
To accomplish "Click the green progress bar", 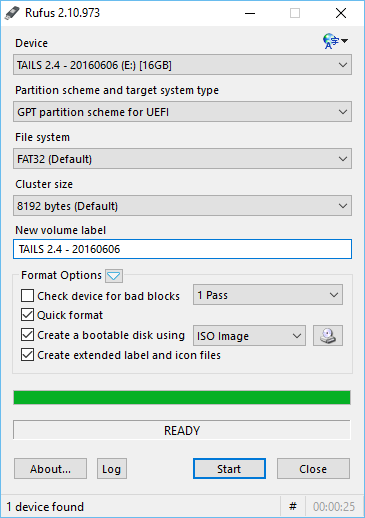I will (x=182, y=398).
